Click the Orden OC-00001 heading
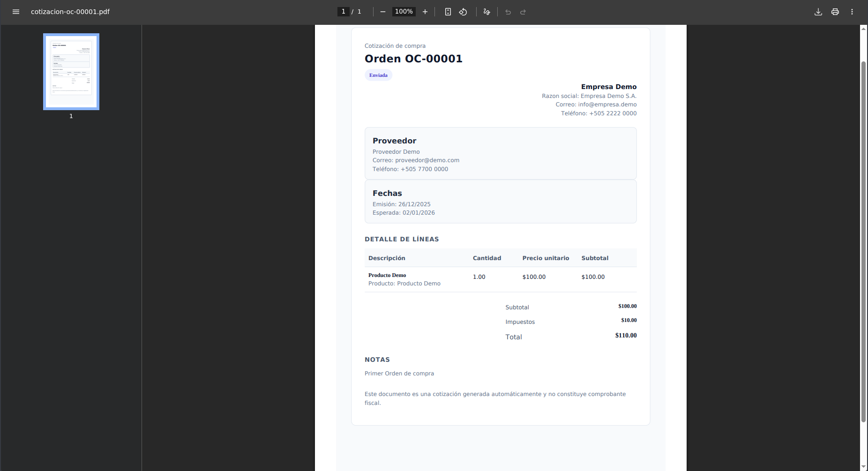Viewport: 868px width, 471px height. (413, 59)
